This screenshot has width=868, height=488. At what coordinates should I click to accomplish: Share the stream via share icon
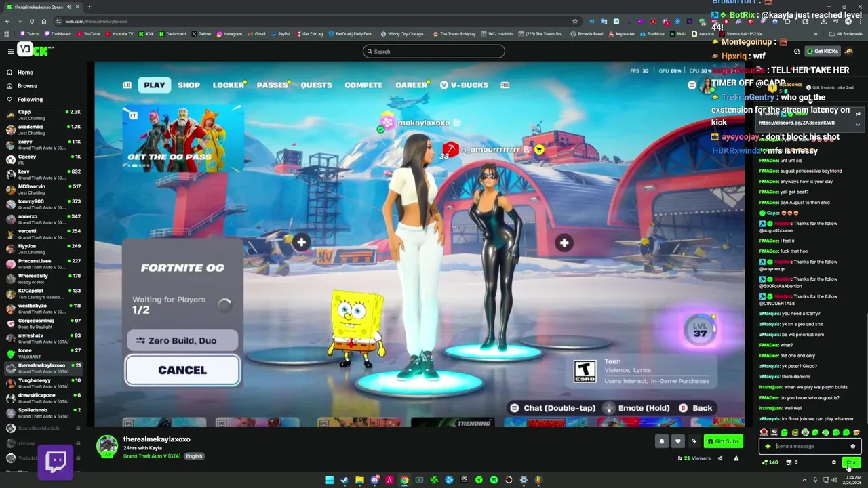[719, 458]
